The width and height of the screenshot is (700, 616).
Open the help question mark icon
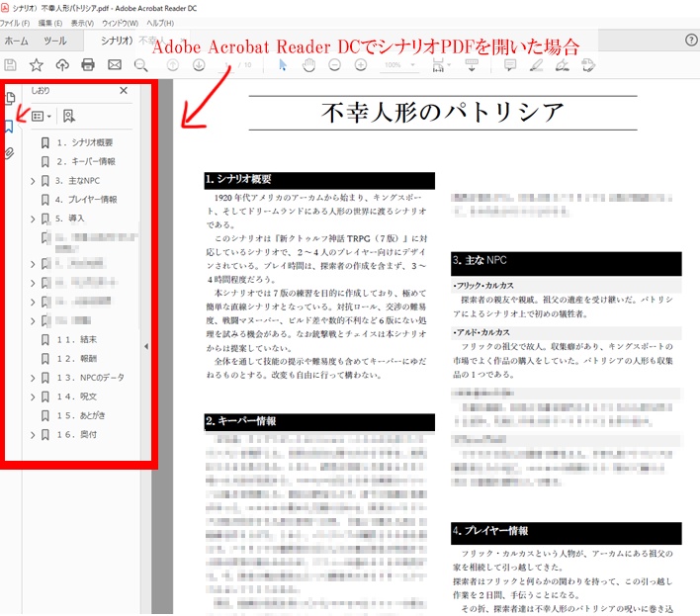(691, 41)
